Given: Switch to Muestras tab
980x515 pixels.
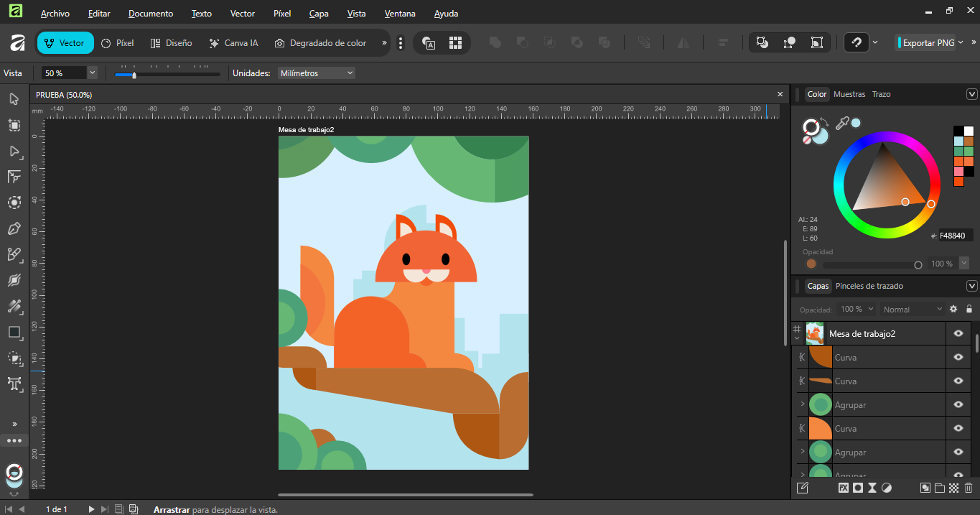Looking at the screenshot, I should point(849,94).
